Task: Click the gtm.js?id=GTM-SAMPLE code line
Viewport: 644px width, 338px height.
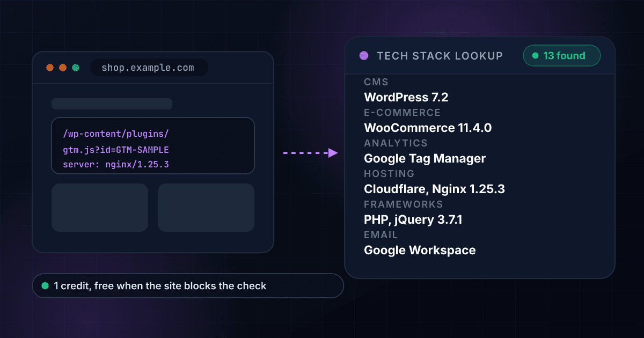Action: click(x=116, y=149)
